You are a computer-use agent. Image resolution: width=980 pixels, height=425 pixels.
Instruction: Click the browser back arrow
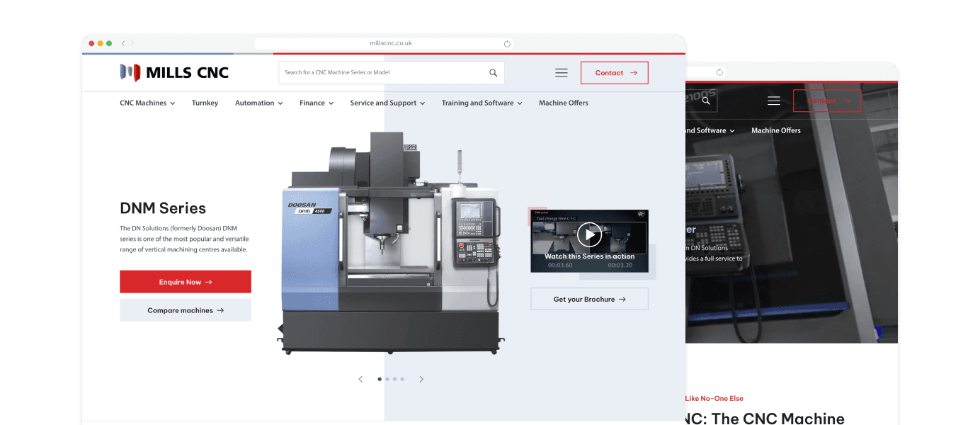point(122,43)
